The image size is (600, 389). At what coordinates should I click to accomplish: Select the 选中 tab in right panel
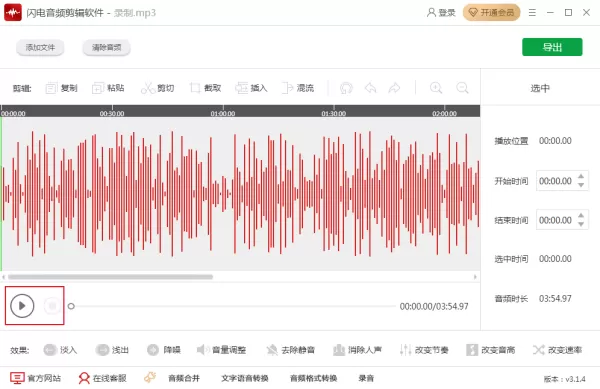click(x=540, y=88)
